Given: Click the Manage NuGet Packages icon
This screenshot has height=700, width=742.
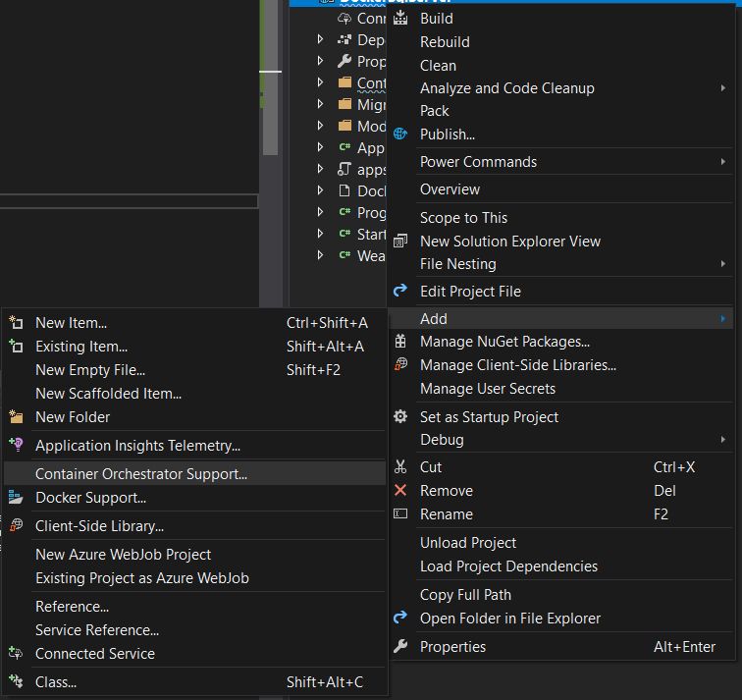Looking at the screenshot, I should click(400, 342).
